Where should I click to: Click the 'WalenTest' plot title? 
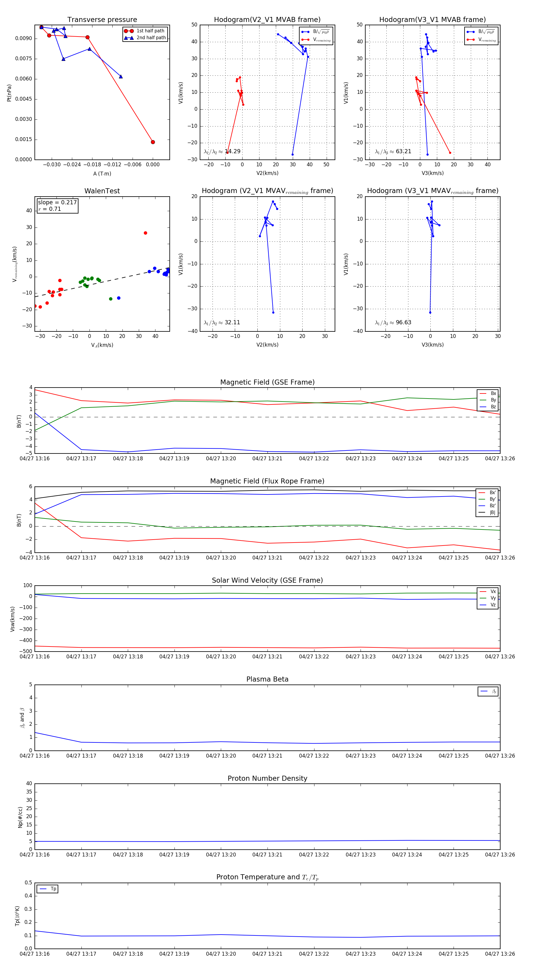pyautogui.click(x=102, y=191)
